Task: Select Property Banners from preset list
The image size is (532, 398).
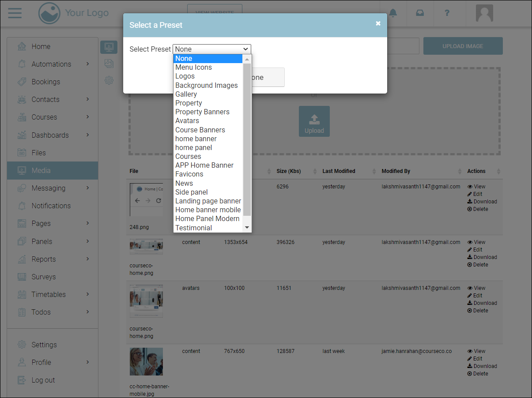Action: coord(202,112)
